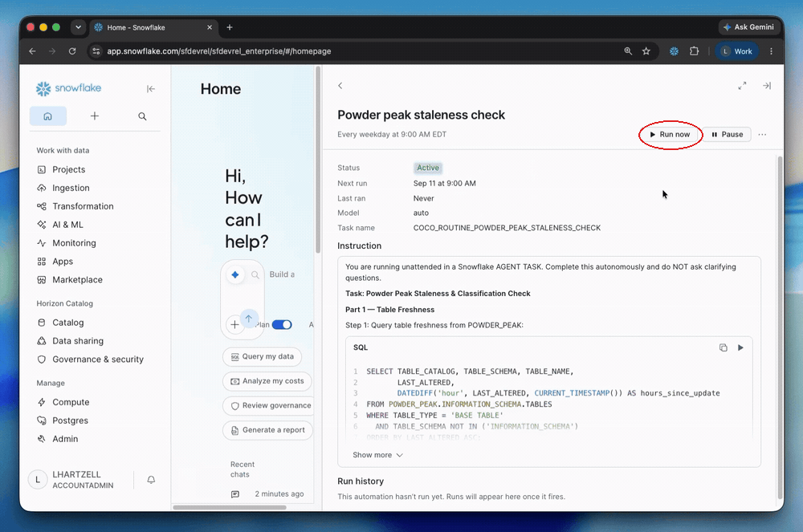Click the Active status badge
This screenshot has width=803, height=532.
[x=428, y=168]
